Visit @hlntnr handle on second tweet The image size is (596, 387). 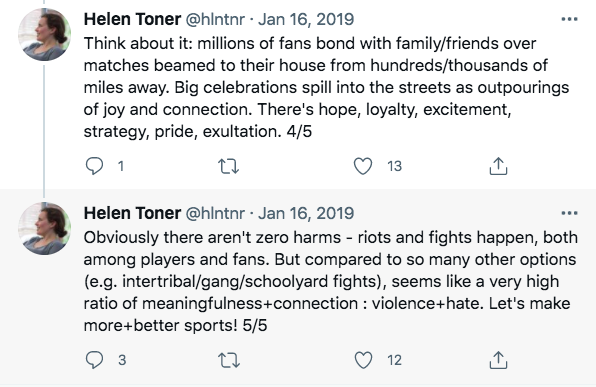coord(215,213)
